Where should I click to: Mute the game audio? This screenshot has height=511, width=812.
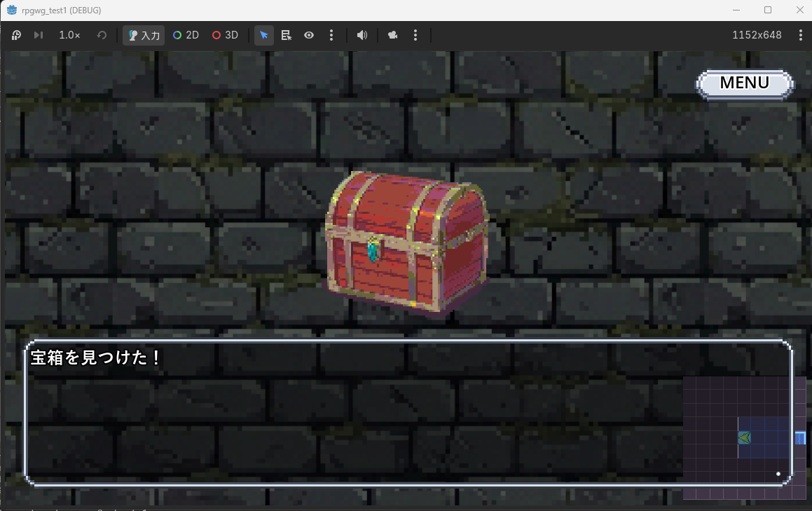[x=362, y=35]
